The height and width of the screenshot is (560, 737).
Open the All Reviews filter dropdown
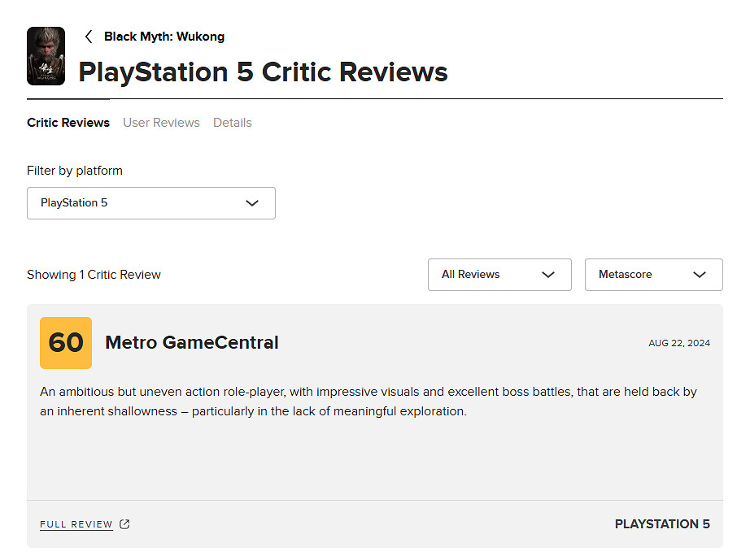pyautogui.click(x=499, y=275)
